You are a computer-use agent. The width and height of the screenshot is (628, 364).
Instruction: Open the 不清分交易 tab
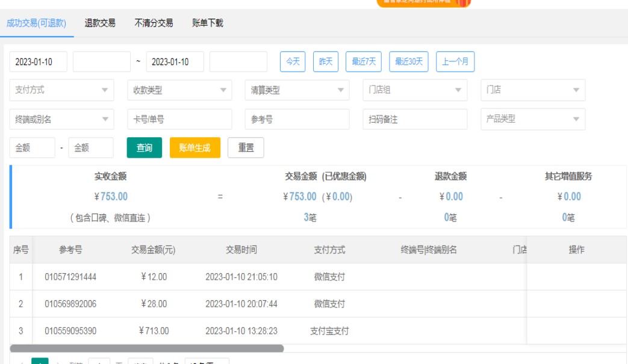point(154,23)
